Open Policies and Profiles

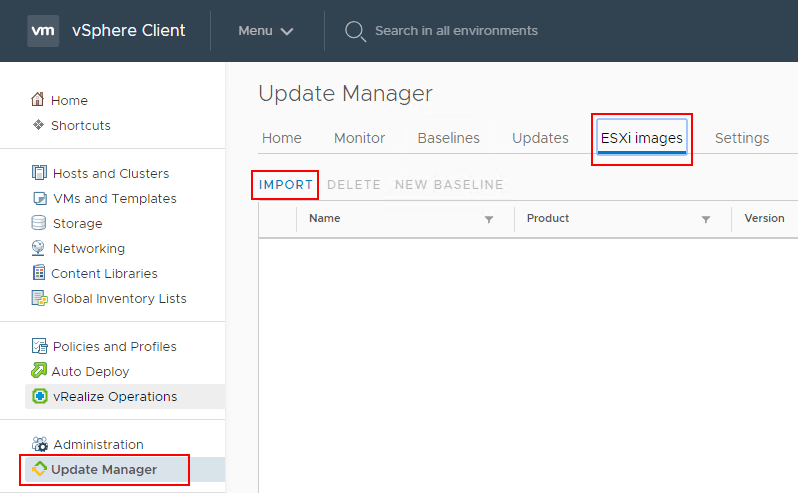[x=115, y=346]
